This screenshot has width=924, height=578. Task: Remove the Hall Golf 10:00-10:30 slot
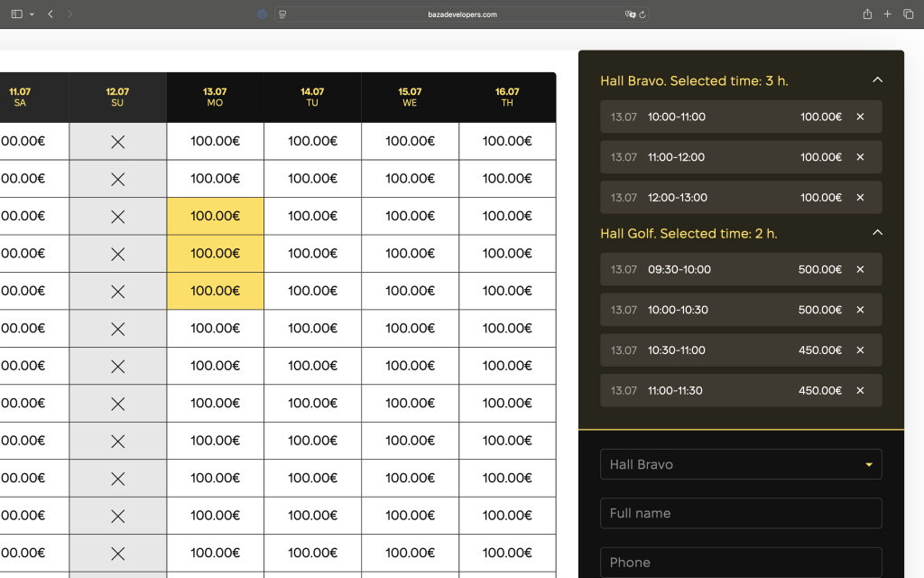tap(860, 310)
